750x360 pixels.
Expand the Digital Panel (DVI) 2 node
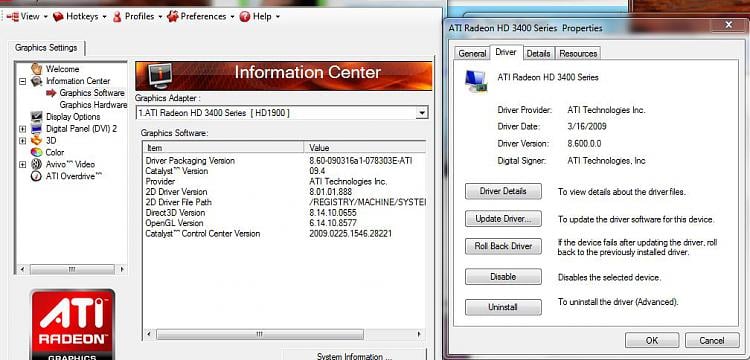(x=22, y=129)
